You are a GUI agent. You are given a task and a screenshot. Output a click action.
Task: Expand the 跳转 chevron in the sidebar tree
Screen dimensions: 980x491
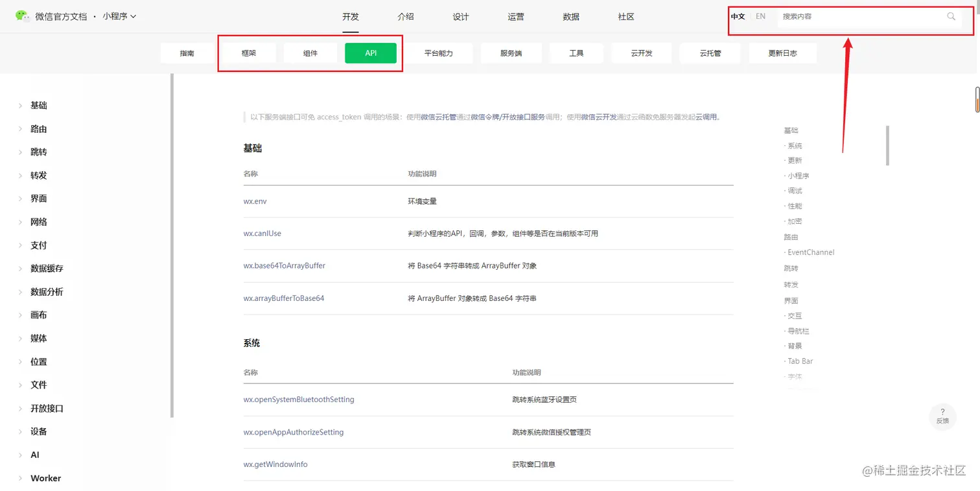point(20,152)
